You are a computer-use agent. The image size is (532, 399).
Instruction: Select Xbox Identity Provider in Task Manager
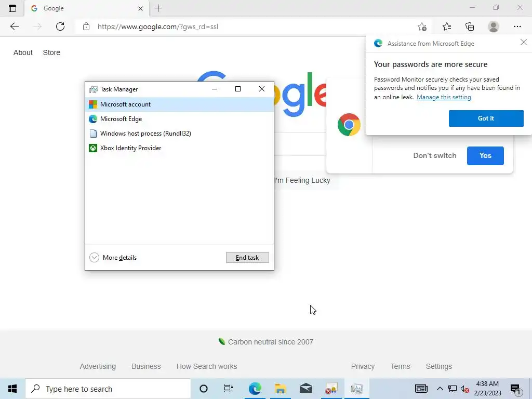179,148
